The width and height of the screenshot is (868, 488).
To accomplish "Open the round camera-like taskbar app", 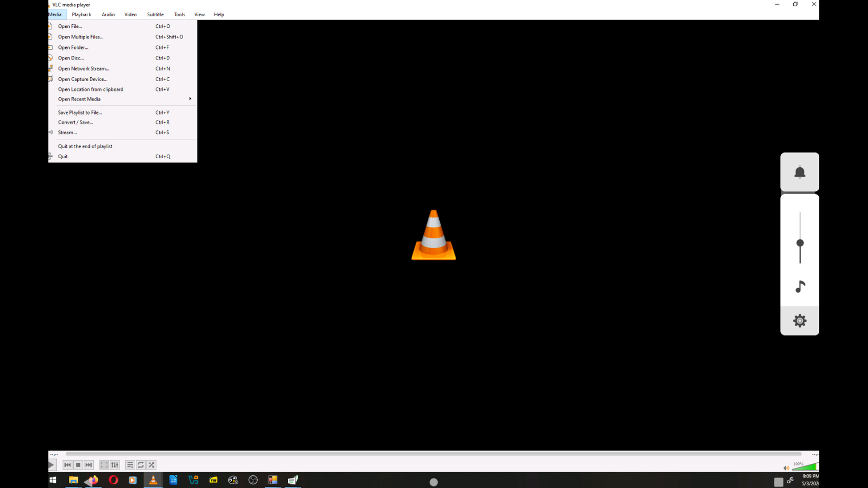I will 233,480.
